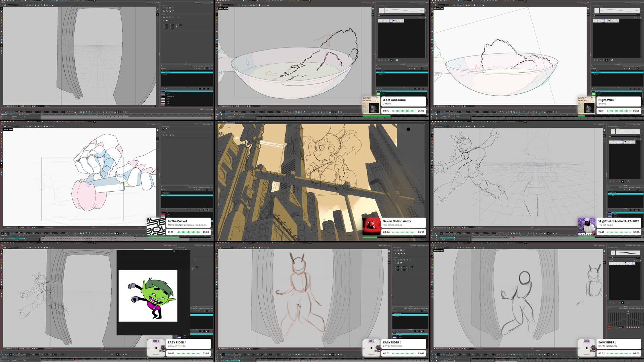This screenshot has height=362, width=644.
Task: Select the Select tool in top-left panel toolbar
Action: [x=1, y=9]
